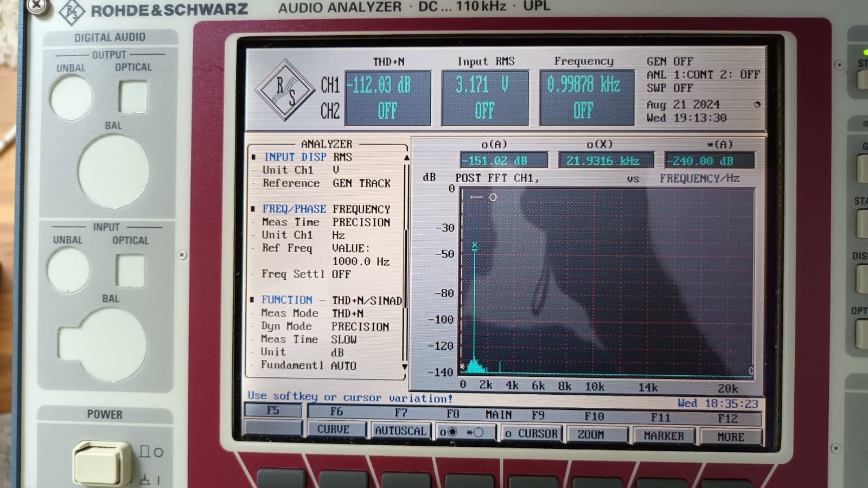Click the CH2 OFF field under THD+N
Viewport: 868px width, 488px height.
[x=388, y=111]
